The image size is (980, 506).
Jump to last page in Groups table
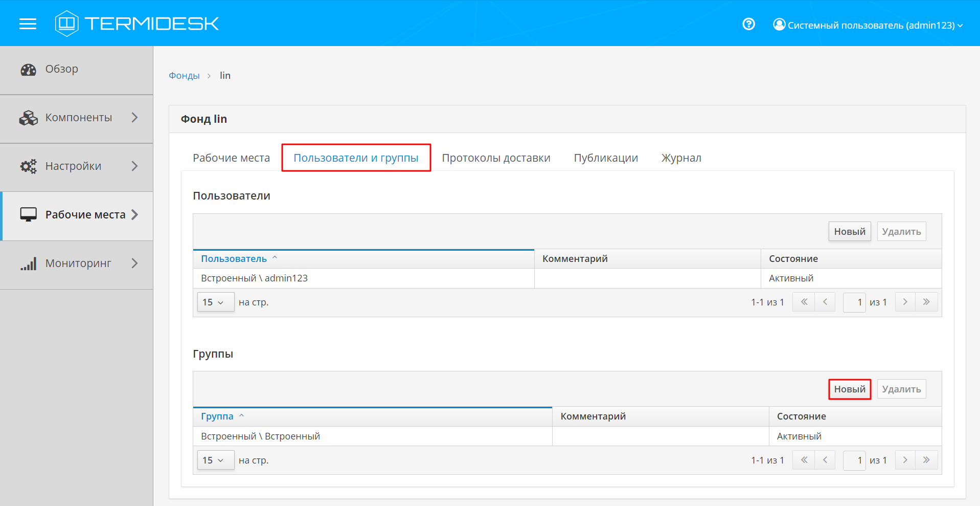point(926,460)
